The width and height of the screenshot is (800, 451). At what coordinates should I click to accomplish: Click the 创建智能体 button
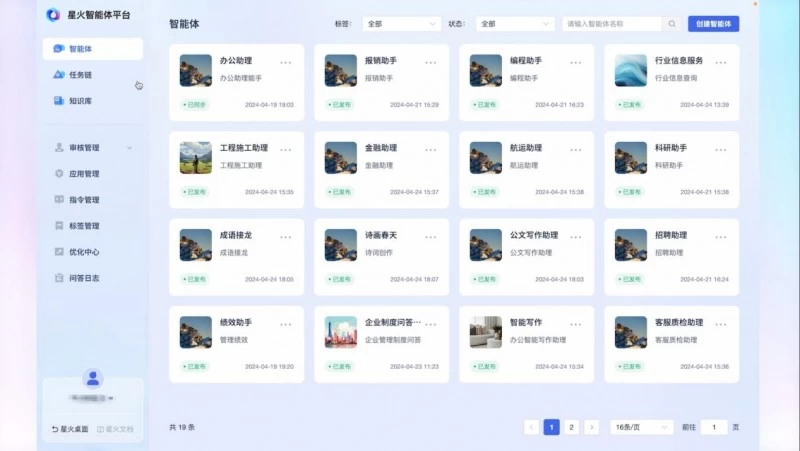(x=713, y=23)
